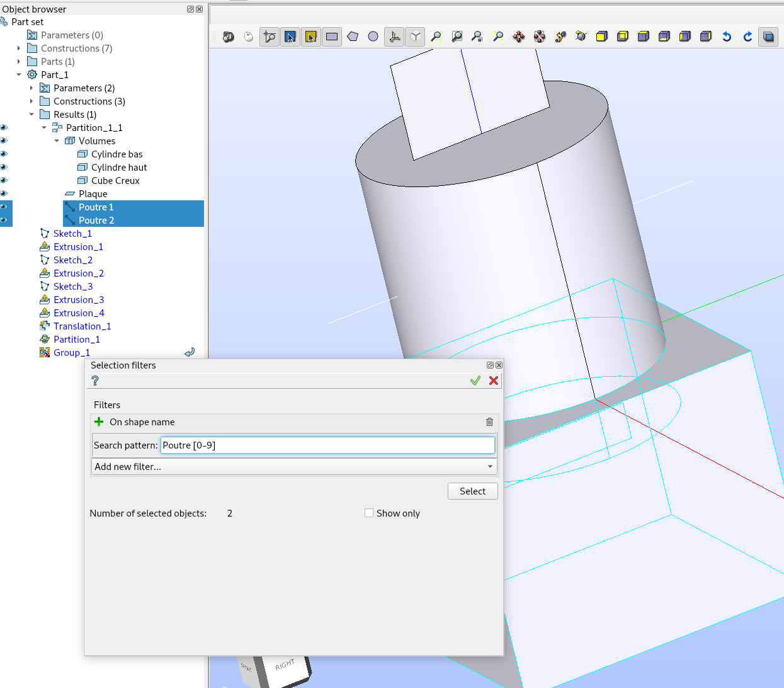Viewport: 784px width, 688px height.
Task: Open the Add new filter dropdown
Action: pyautogui.click(x=294, y=467)
